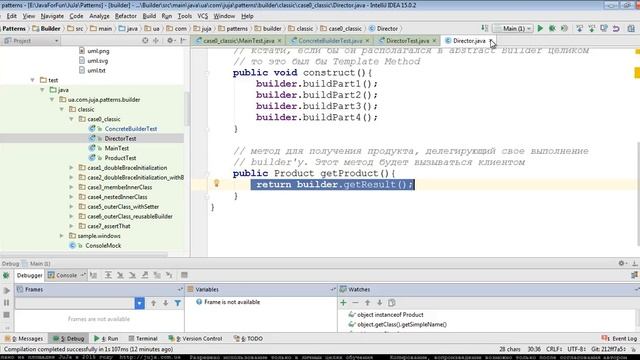Resume program in debug panel
This screenshot has width=640, height=360.
click(7, 291)
